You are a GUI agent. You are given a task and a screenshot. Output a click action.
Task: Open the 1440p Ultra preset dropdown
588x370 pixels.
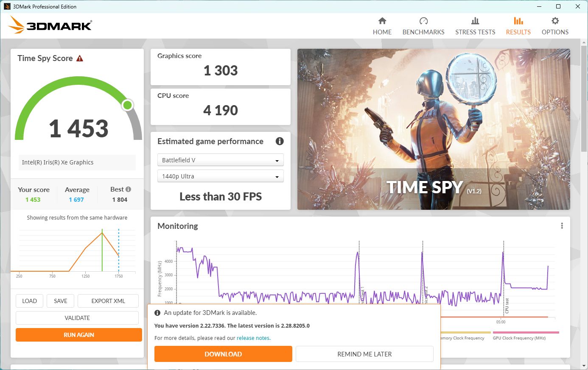(221, 176)
